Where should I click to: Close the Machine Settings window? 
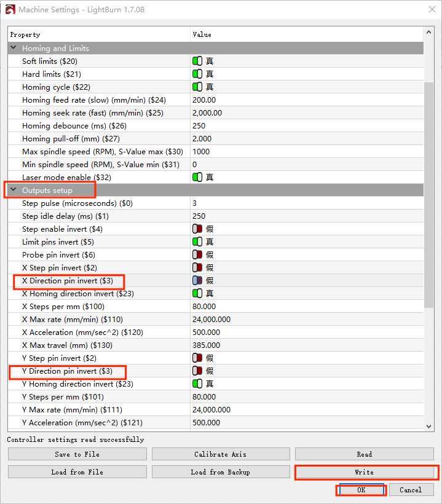click(428, 10)
